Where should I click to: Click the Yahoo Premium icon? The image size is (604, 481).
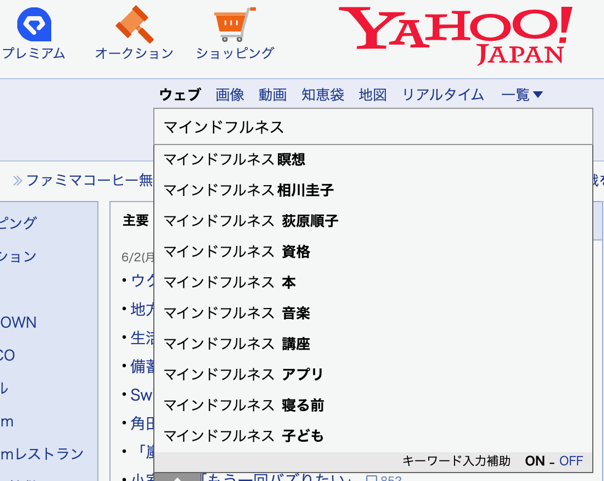coord(34,24)
